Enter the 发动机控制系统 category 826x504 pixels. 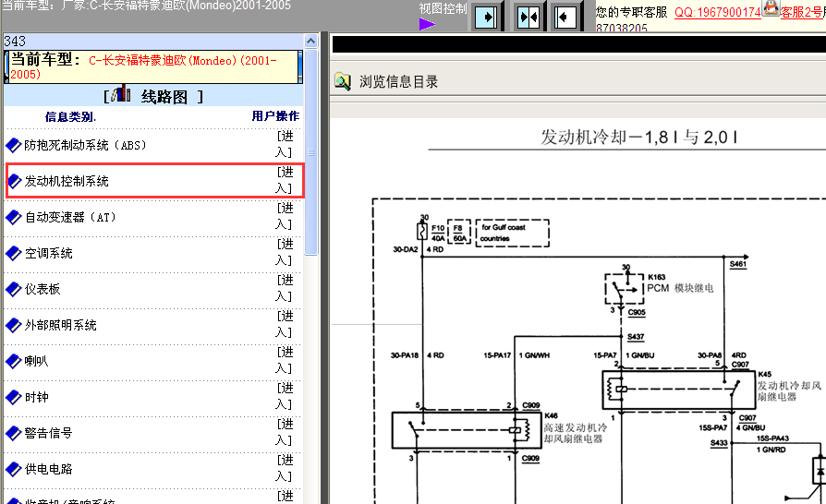[x=285, y=180]
